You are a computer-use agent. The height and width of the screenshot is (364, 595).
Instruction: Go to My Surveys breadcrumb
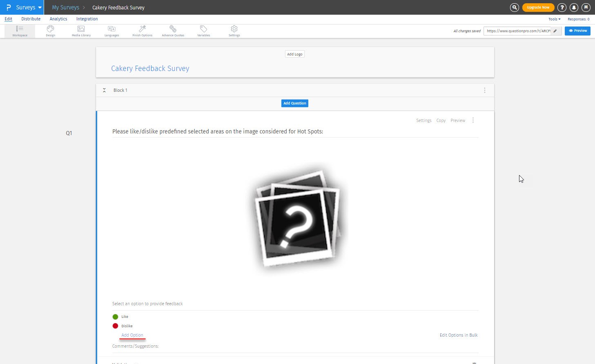click(65, 7)
